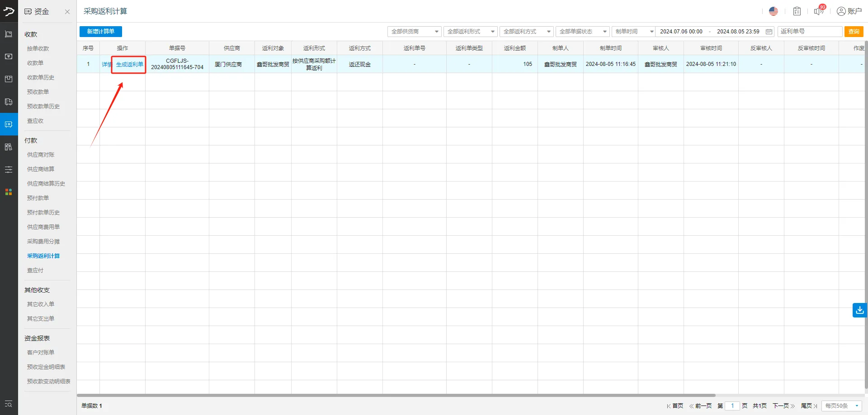Image resolution: width=868 pixels, height=415 pixels.
Task: Expand the 全部返利形式 dropdown
Action: coord(470,32)
